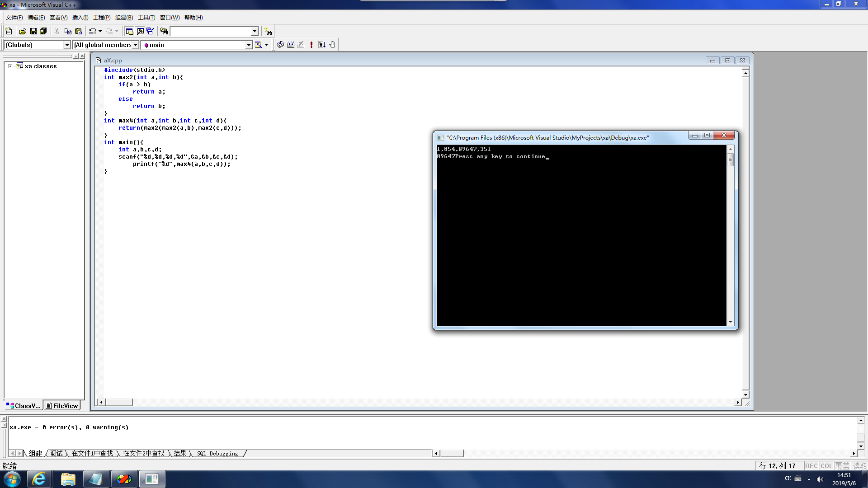Screen dimensions: 868x488
Task: Click the Compile icon in the build toolbar
Action: click(x=280, y=45)
